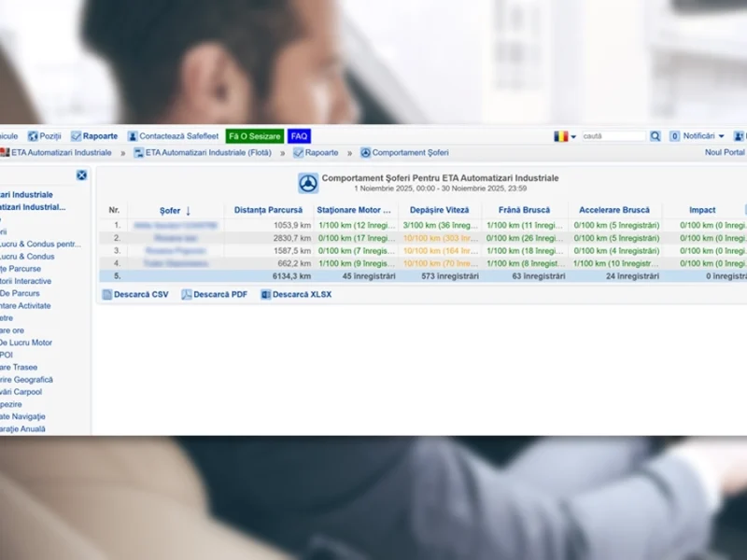Image resolution: width=747 pixels, height=560 pixels.
Task: Open the Romanian flag language dropdown
Action: click(x=564, y=136)
